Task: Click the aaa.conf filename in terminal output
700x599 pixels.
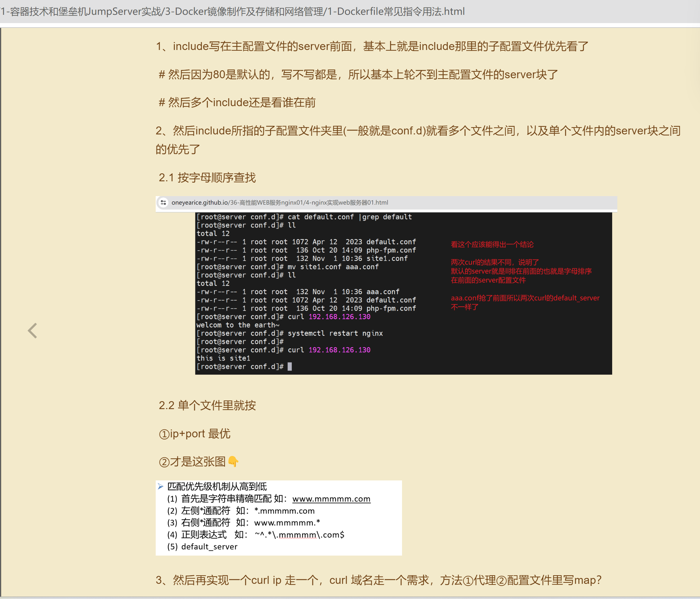Action: [382, 292]
